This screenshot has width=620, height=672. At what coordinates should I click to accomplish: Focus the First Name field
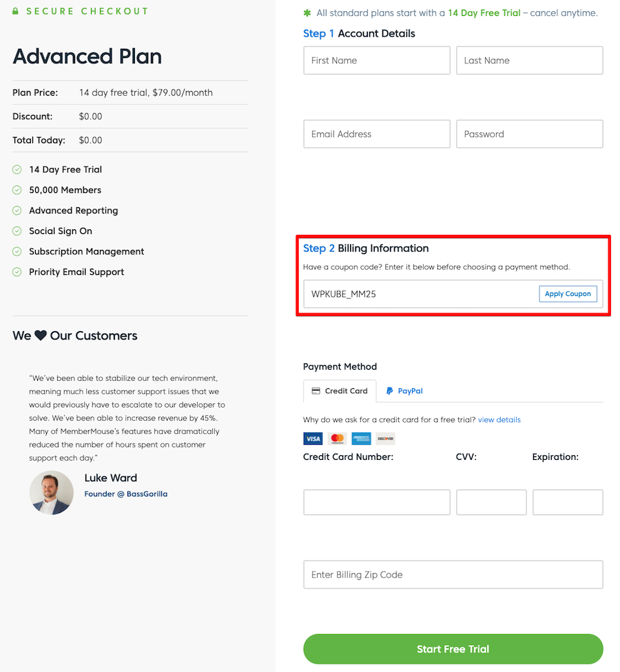[376, 61]
